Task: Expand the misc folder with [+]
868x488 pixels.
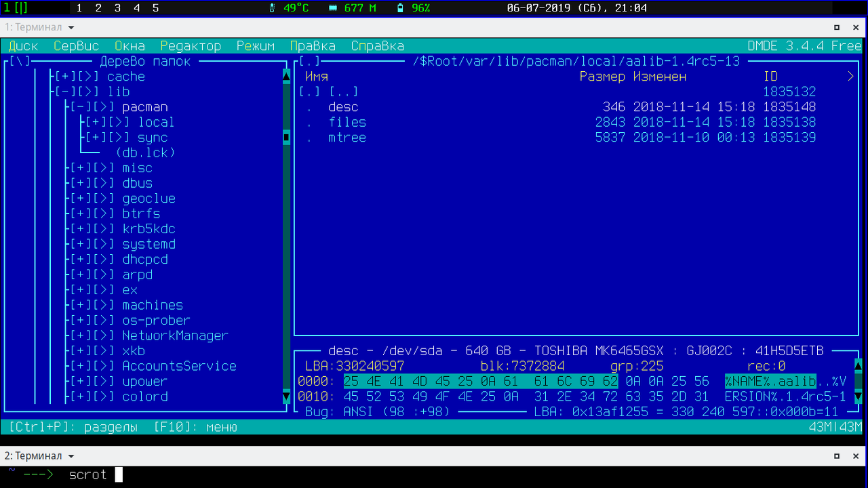Action: click(x=81, y=168)
